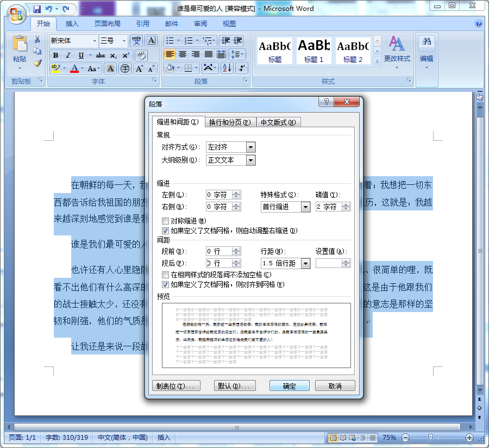Align text left in paragraph group

(x=170, y=54)
